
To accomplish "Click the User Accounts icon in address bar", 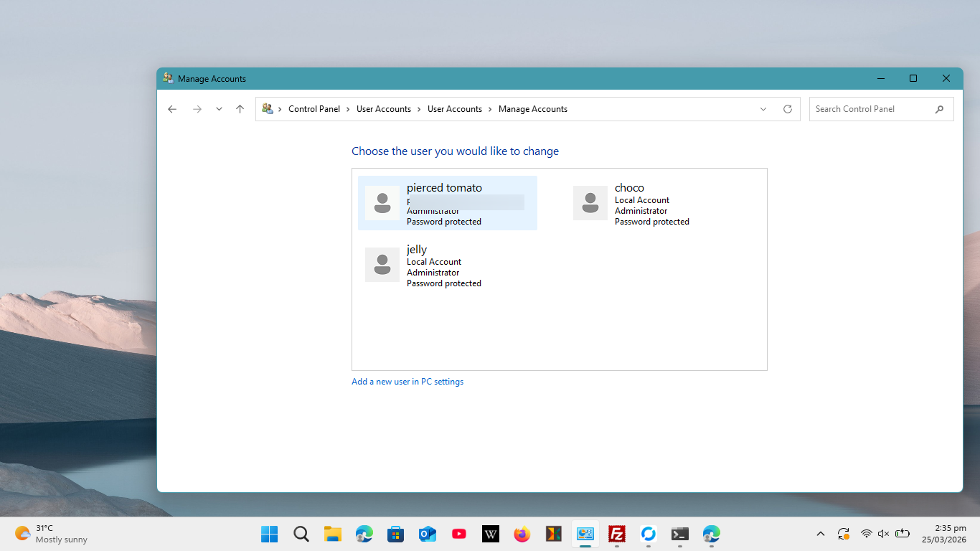I will (268, 109).
